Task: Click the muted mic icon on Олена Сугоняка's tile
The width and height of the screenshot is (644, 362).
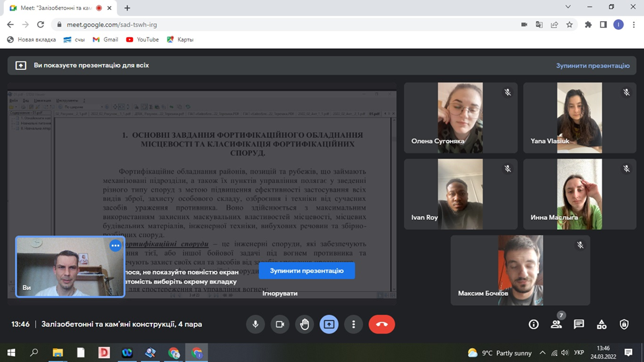Action: 508,92
